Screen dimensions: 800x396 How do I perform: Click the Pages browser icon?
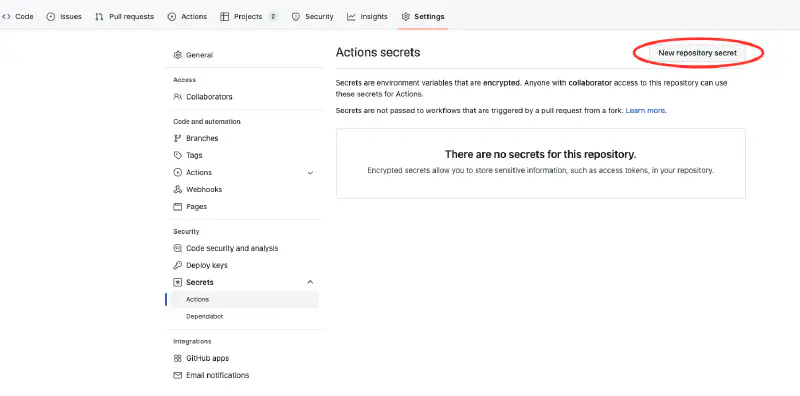click(x=178, y=207)
